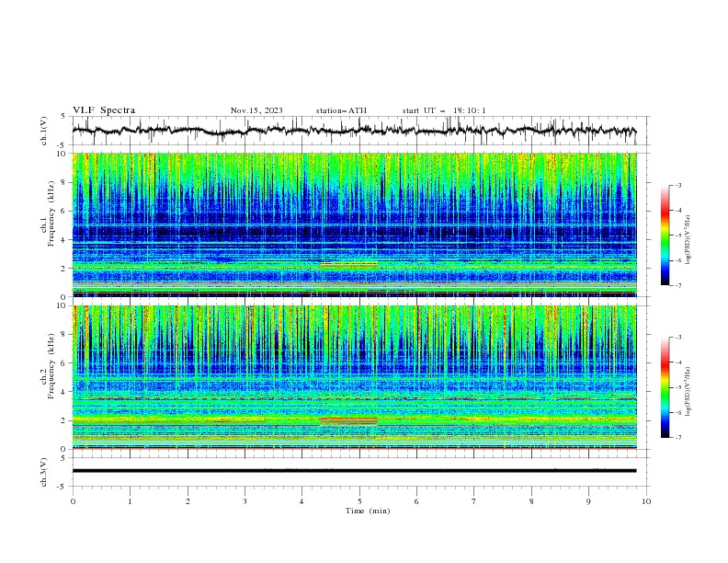The image size is (728, 563).
Task: Click the "ch.1(V)" axis label
Action: coord(44,131)
